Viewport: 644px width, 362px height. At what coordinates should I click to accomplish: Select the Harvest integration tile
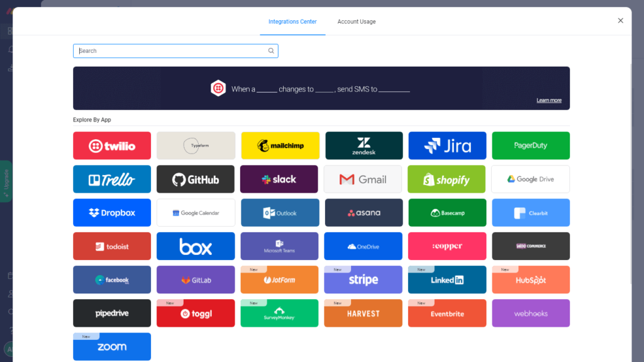tap(363, 313)
